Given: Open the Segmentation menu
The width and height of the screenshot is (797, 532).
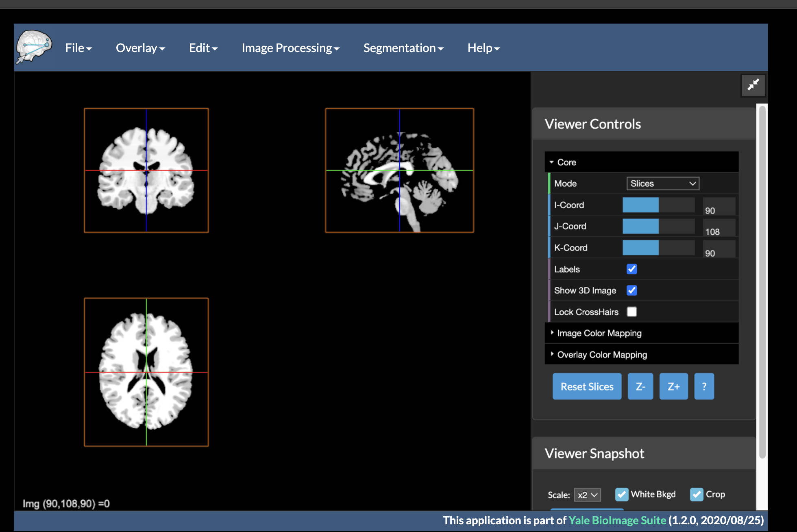Looking at the screenshot, I should tap(403, 48).
